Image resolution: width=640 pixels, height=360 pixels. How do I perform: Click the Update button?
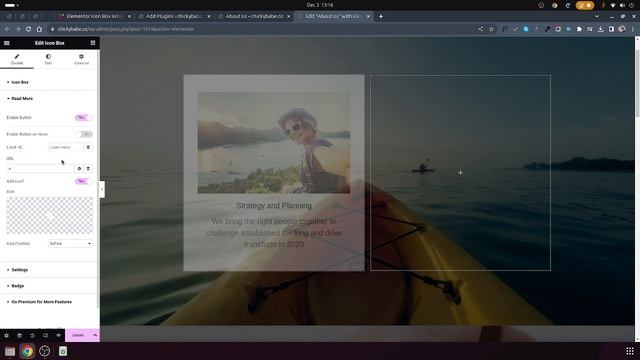[x=78, y=336]
